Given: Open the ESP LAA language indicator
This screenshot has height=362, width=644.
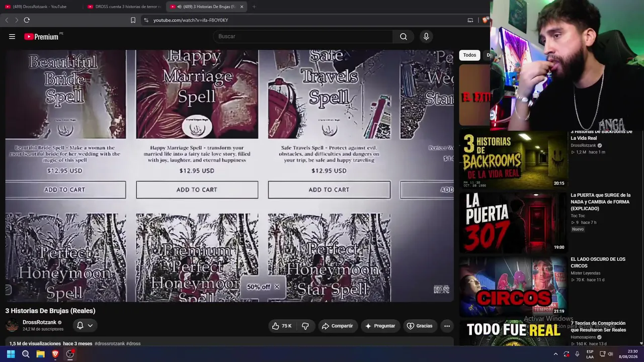Looking at the screenshot, I should 590,354.
